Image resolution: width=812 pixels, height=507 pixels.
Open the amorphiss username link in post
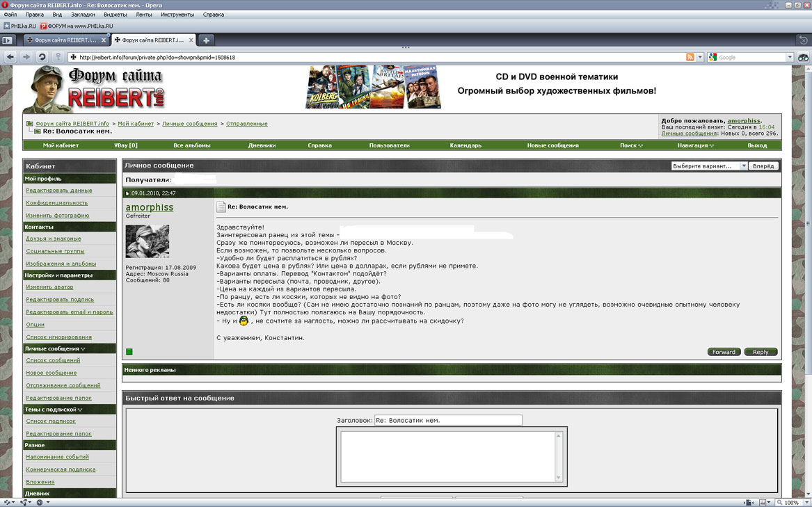pos(150,207)
